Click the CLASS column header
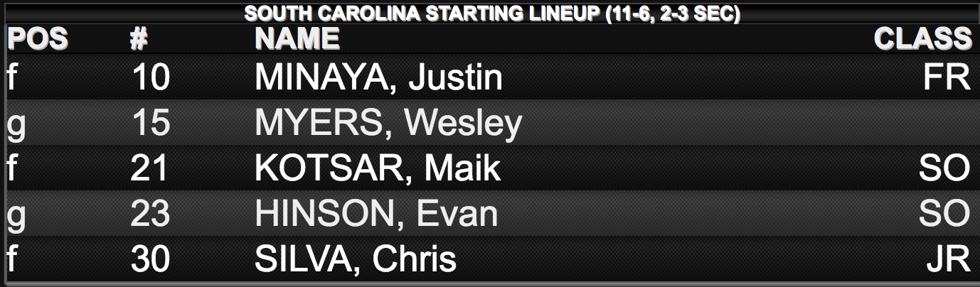 point(923,39)
